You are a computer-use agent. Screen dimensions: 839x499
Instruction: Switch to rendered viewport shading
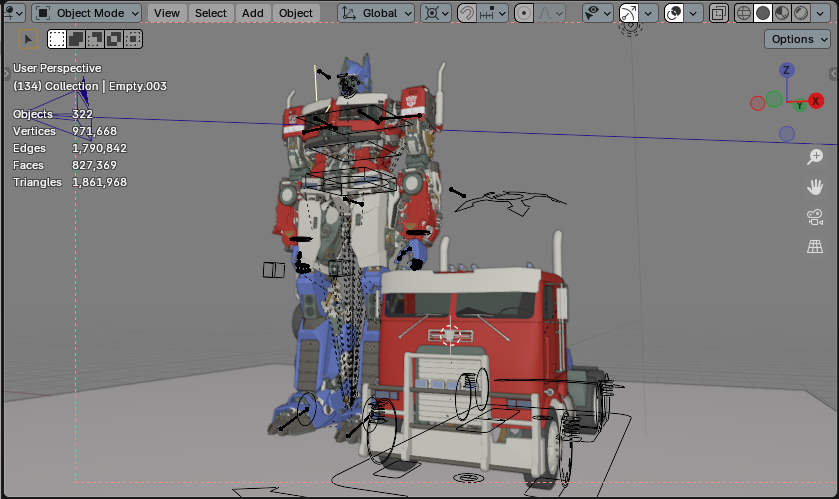801,13
